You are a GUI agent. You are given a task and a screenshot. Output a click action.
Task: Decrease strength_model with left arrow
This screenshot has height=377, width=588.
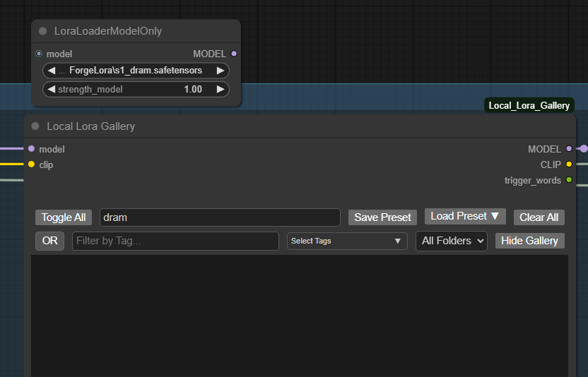pyautogui.click(x=52, y=89)
